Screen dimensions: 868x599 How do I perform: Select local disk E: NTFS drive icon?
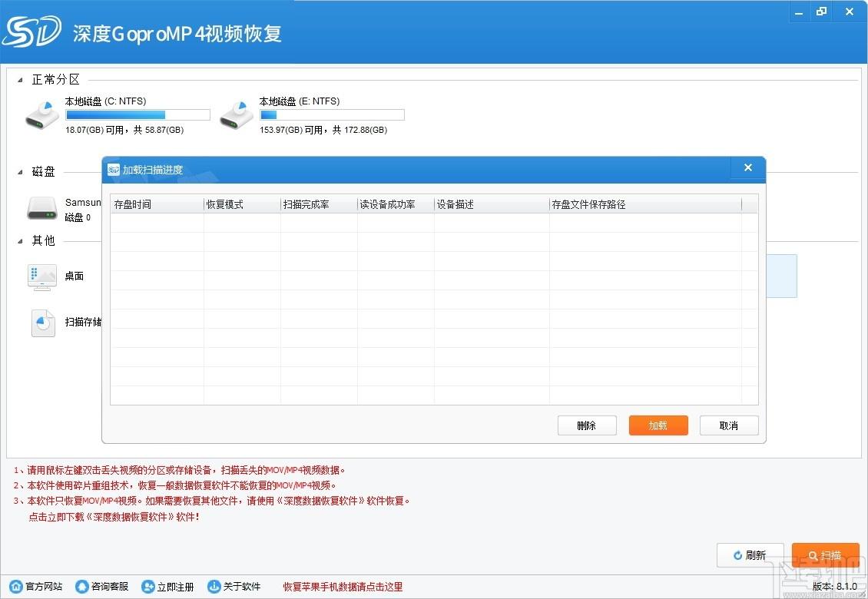click(x=237, y=114)
